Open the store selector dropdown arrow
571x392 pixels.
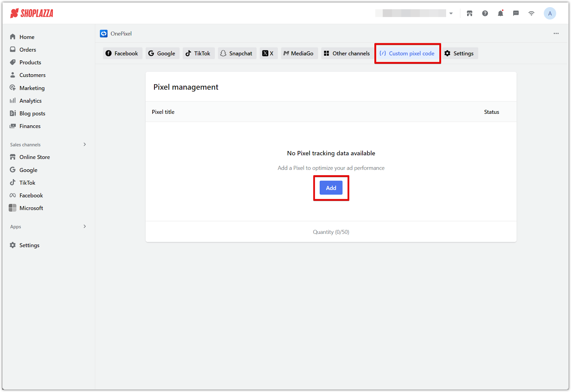click(451, 14)
